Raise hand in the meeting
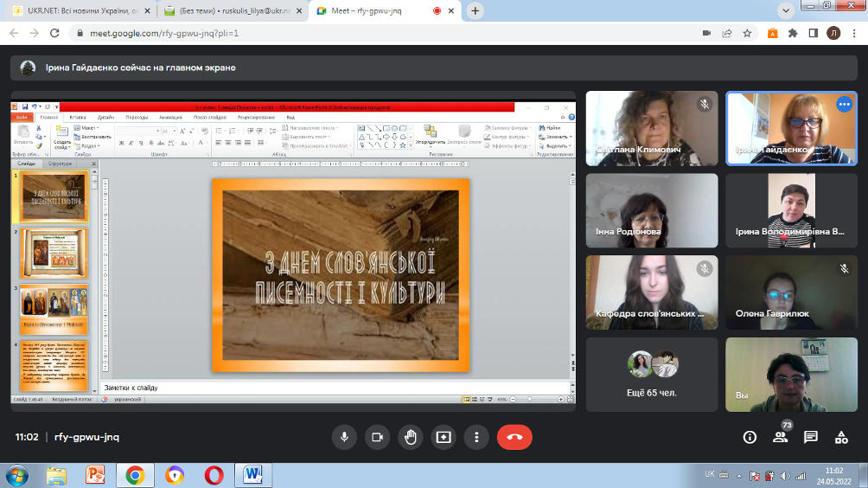The image size is (868, 488). tap(410, 437)
